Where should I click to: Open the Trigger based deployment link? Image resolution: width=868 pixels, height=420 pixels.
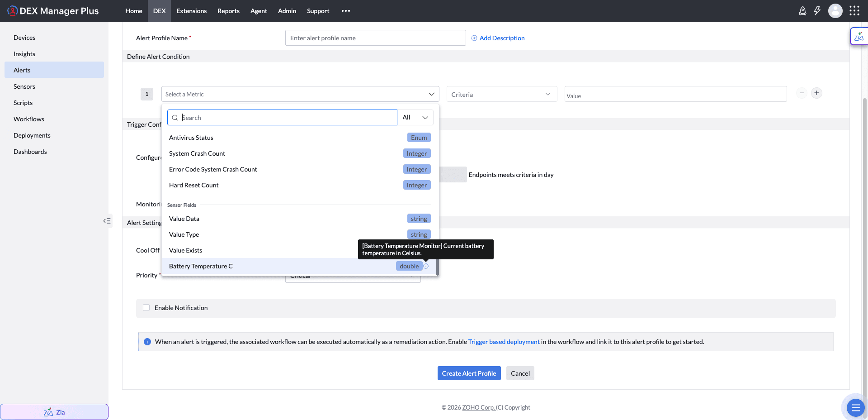504,342
